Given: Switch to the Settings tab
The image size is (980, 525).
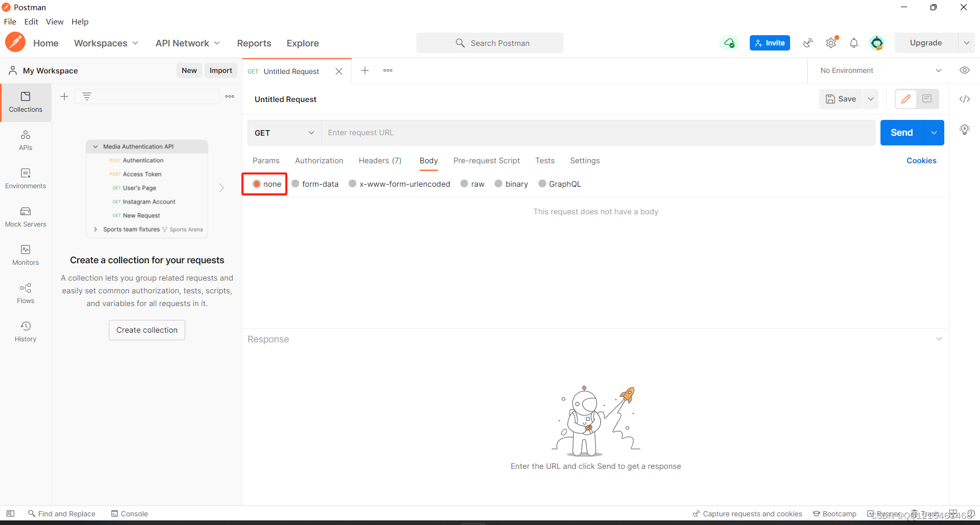Looking at the screenshot, I should (x=585, y=161).
